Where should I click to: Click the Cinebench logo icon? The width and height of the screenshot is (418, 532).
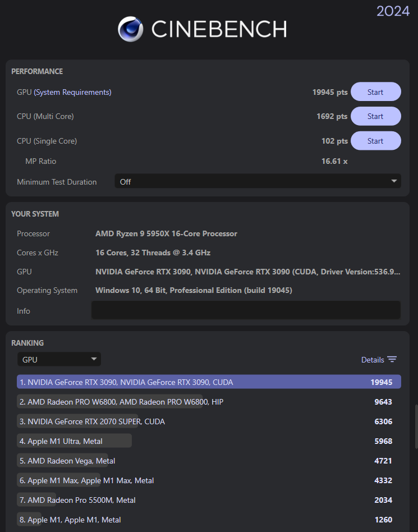tap(130, 29)
